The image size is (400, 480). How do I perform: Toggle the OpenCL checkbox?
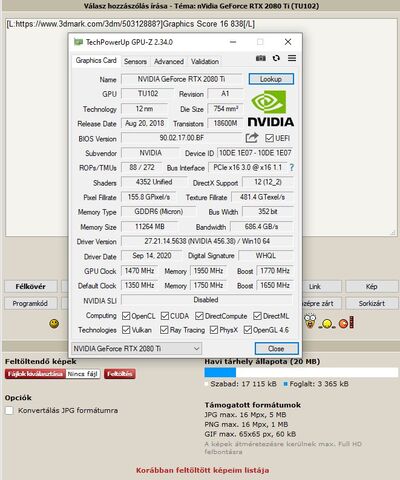click(x=126, y=316)
